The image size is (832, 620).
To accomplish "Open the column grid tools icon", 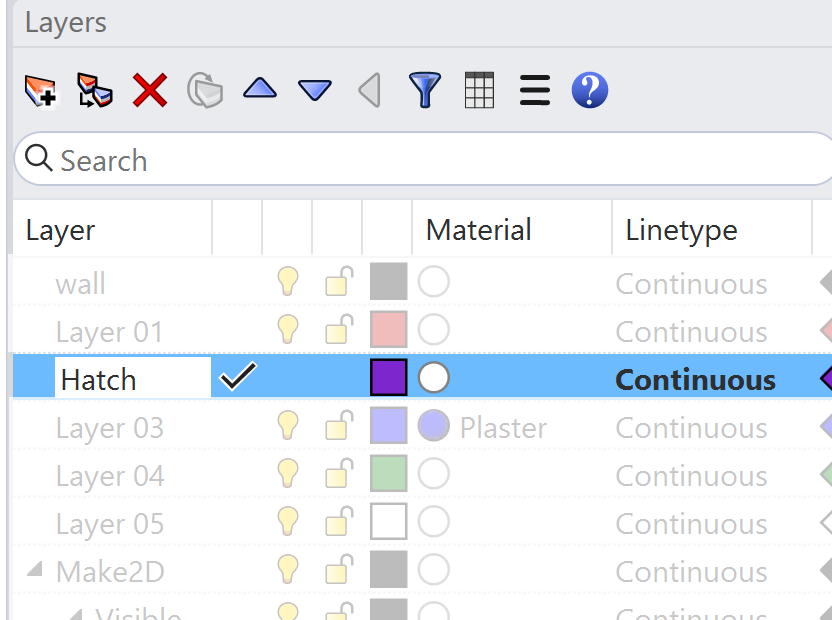I will click(480, 91).
